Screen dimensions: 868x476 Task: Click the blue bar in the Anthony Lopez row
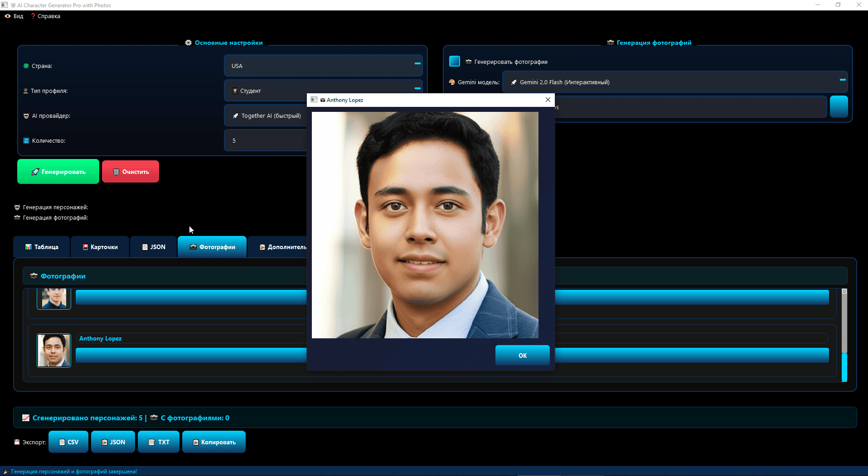pyautogui.click(x=191, y=355)
